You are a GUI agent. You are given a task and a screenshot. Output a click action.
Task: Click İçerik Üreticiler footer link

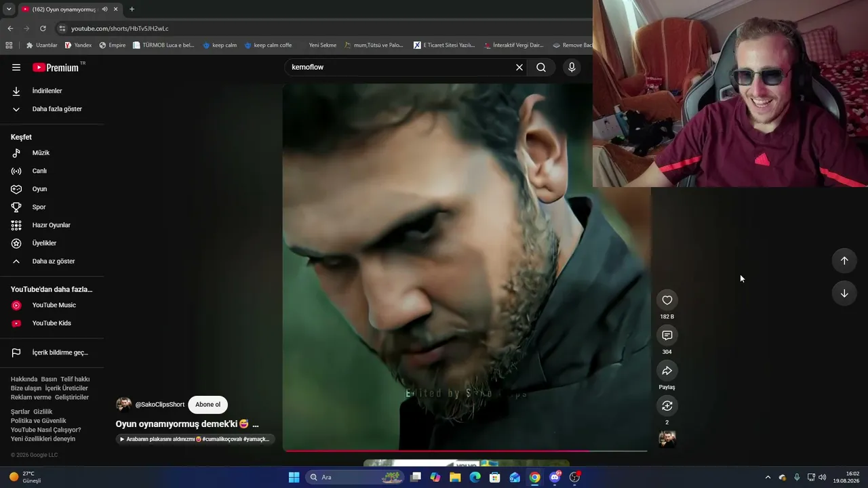(66, 388)
